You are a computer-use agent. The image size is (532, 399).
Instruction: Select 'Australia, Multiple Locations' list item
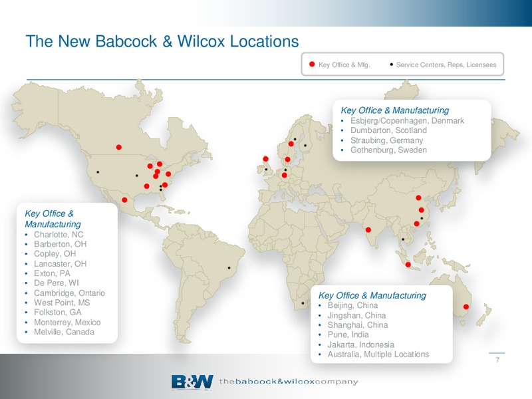[x=378, y=354]
